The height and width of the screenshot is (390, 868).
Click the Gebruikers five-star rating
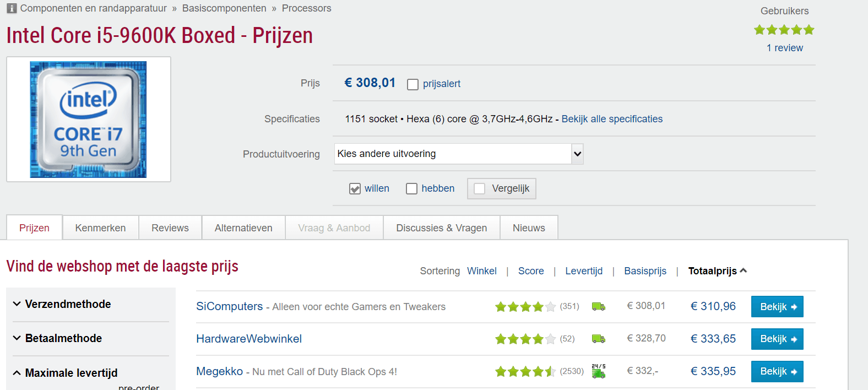(784, 30)
